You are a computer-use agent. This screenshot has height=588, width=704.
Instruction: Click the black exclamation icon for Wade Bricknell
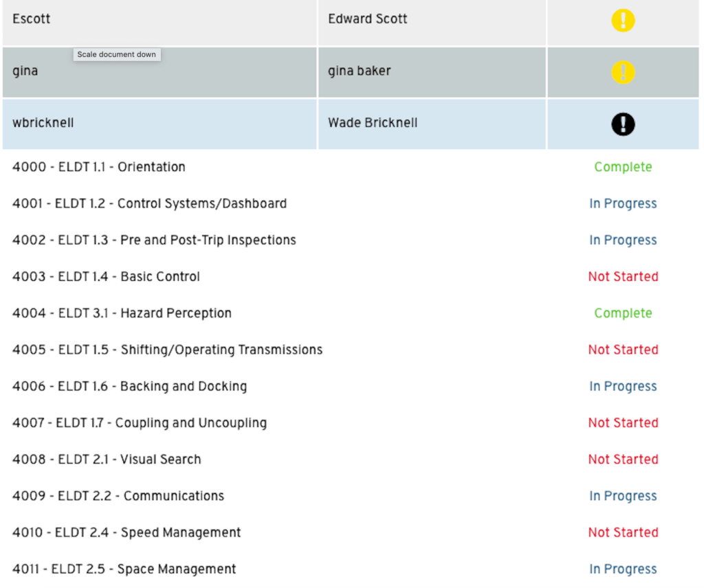coord(622,124)
